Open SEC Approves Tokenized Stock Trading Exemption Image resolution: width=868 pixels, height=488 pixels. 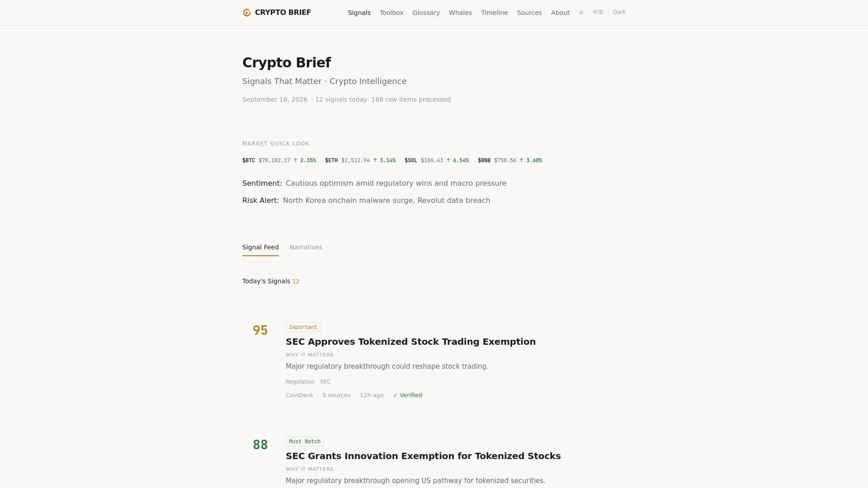pyautogui.click(x=410, y=342)
